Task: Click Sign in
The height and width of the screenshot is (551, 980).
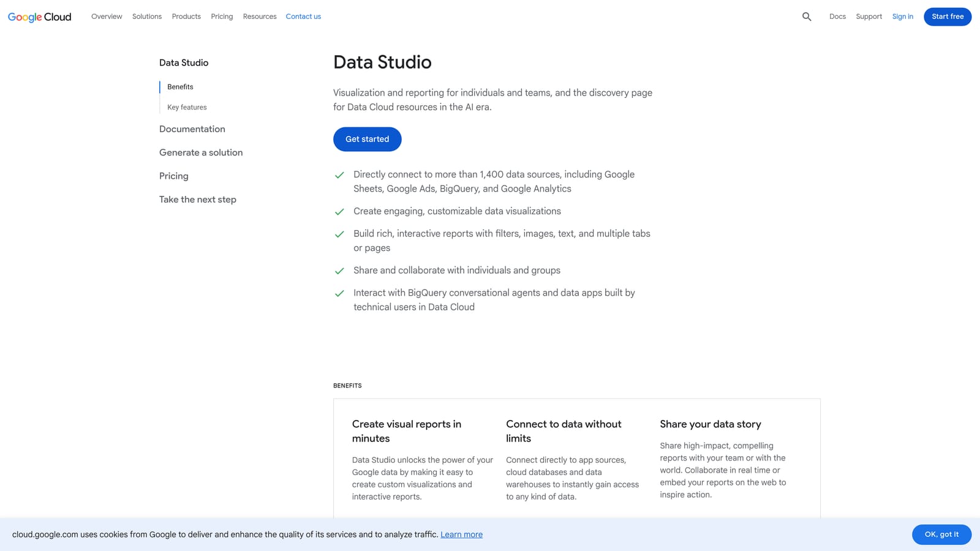Action: point(902,17)
